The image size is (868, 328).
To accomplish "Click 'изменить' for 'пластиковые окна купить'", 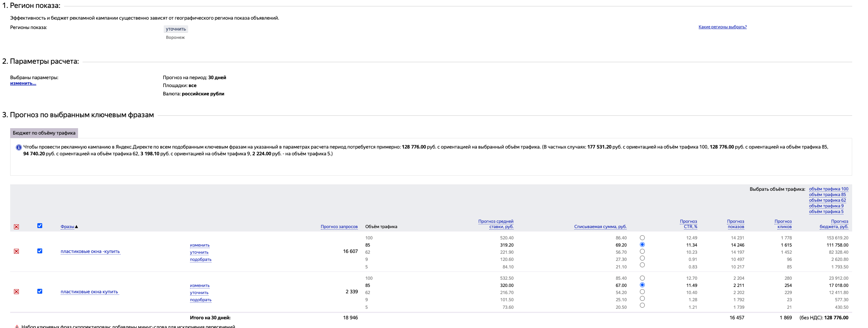I will [199, 285].
